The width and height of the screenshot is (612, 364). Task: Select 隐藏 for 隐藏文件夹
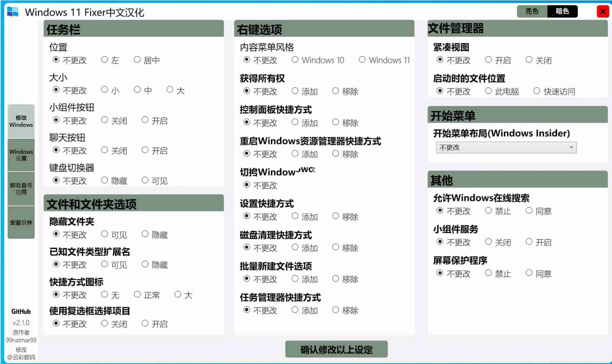(155, 234)
